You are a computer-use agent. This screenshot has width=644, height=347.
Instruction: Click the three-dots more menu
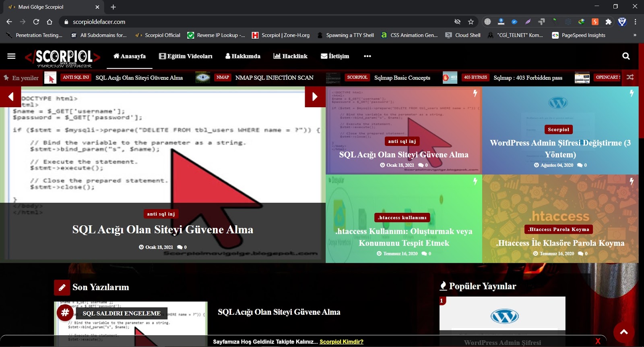(367, 56)
